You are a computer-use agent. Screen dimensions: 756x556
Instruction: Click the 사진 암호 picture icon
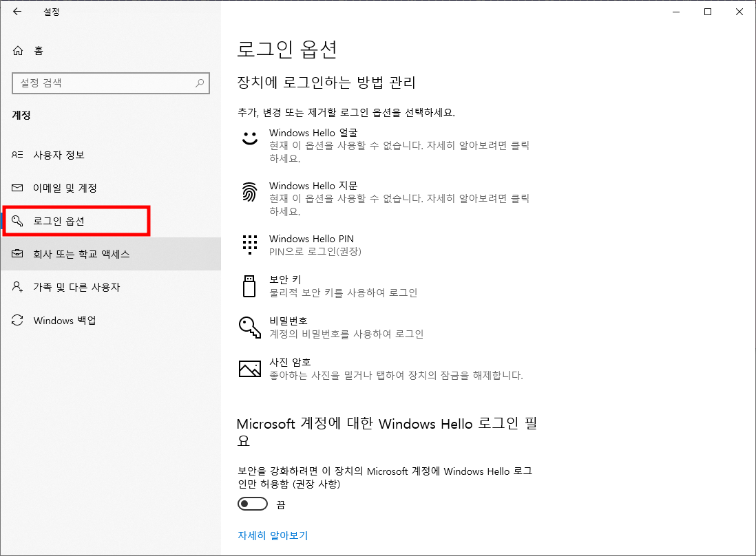point(250,369)
